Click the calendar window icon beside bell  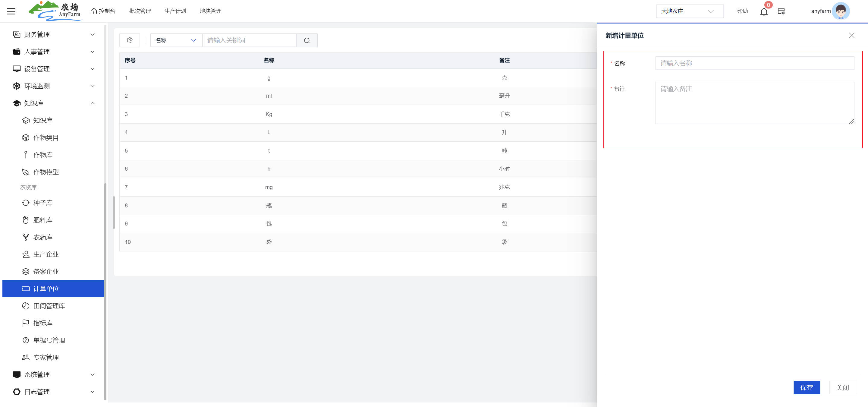781,11
